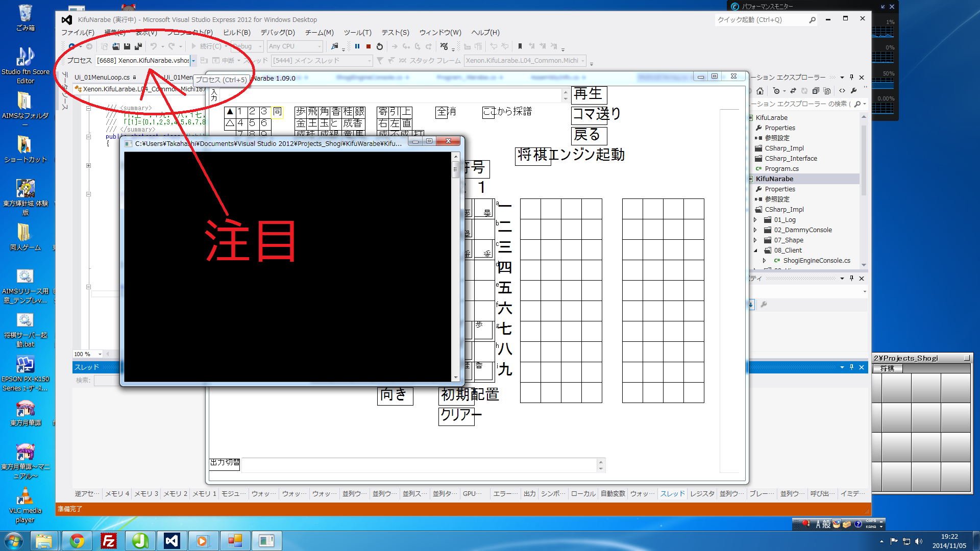Click the red Stop debugging icon
Image resolution: width=980 pixels, height=551 pixels.
(x=369, y=46)
